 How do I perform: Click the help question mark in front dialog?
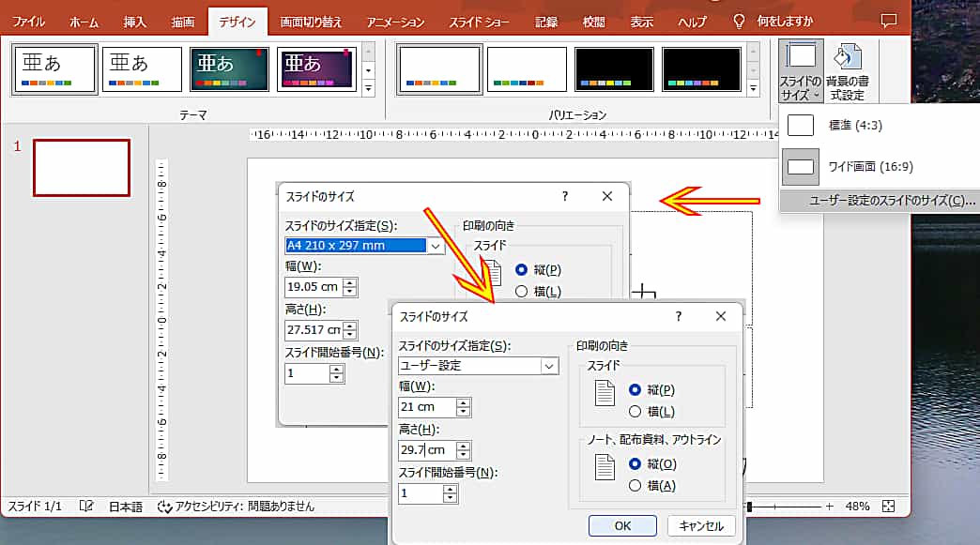(x=679, y=317)
